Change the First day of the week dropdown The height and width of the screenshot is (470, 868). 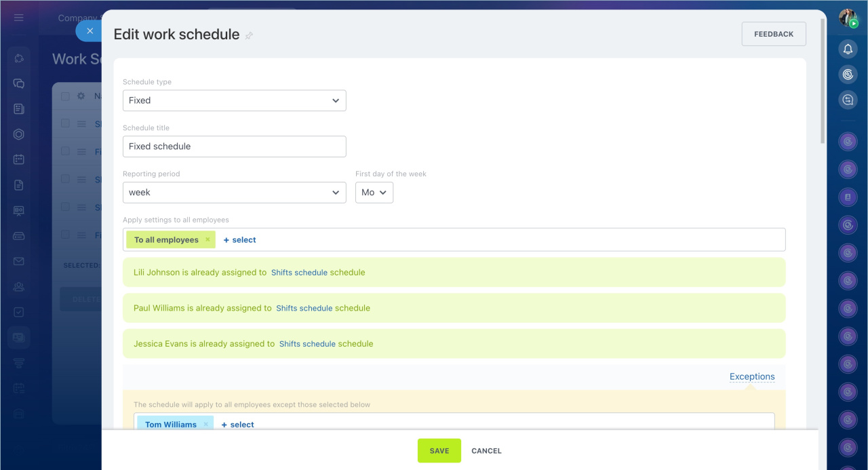coord(374,193)
